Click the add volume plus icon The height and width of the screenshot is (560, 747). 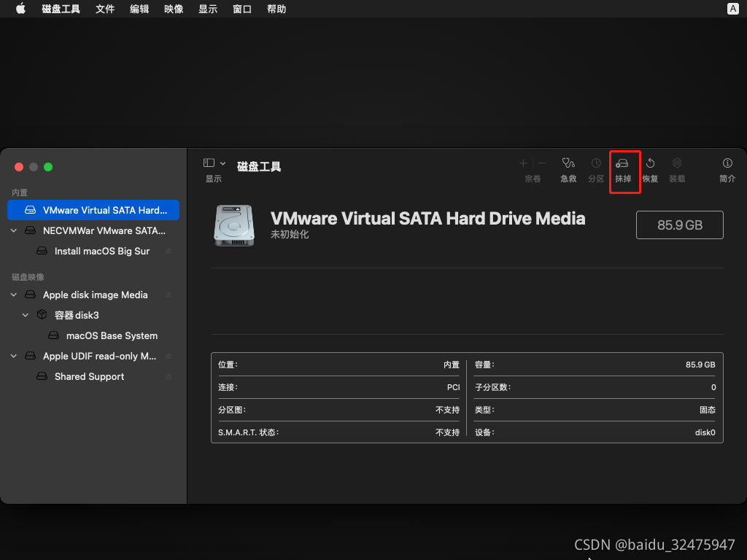(523, 163)
